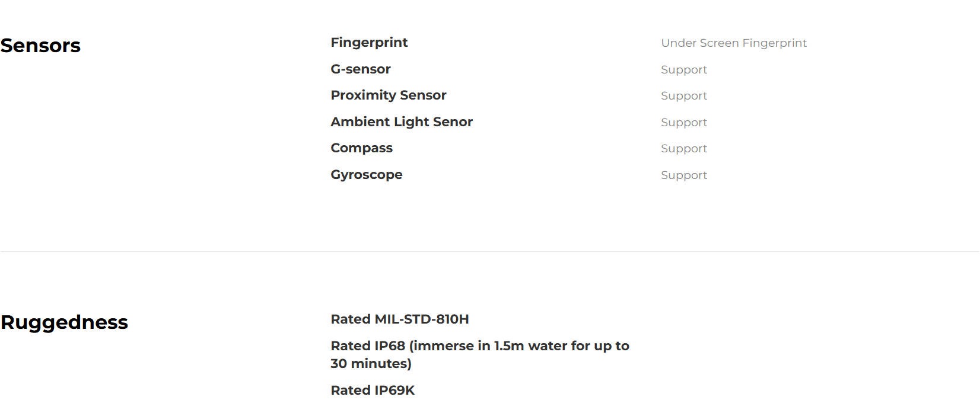Click the Compass label
The height and width of the screenshot is (419, 980).
pyautogui.click(x=362, y=148)
